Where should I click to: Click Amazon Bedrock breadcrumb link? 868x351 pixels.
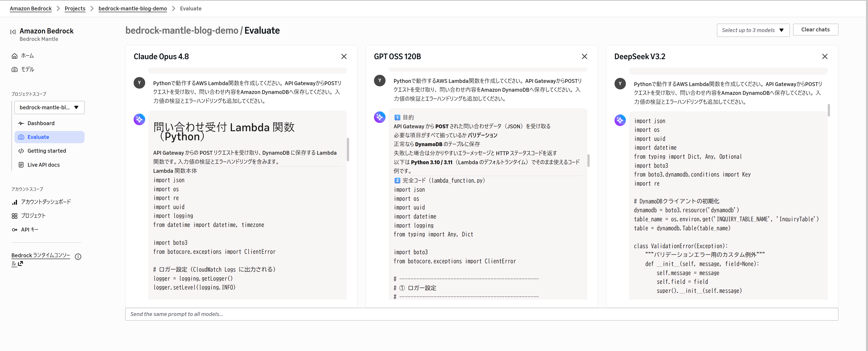pyautogui.click(x=31, y=8)
